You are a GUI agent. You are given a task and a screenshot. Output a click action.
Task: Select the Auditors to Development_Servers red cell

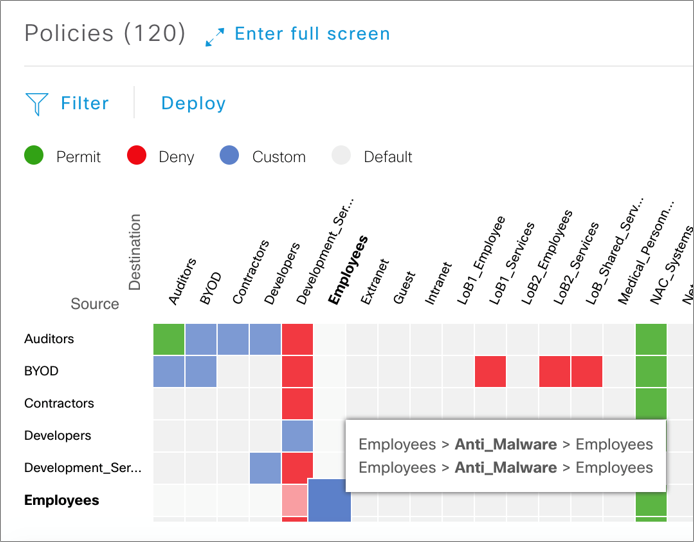(297, 339)
